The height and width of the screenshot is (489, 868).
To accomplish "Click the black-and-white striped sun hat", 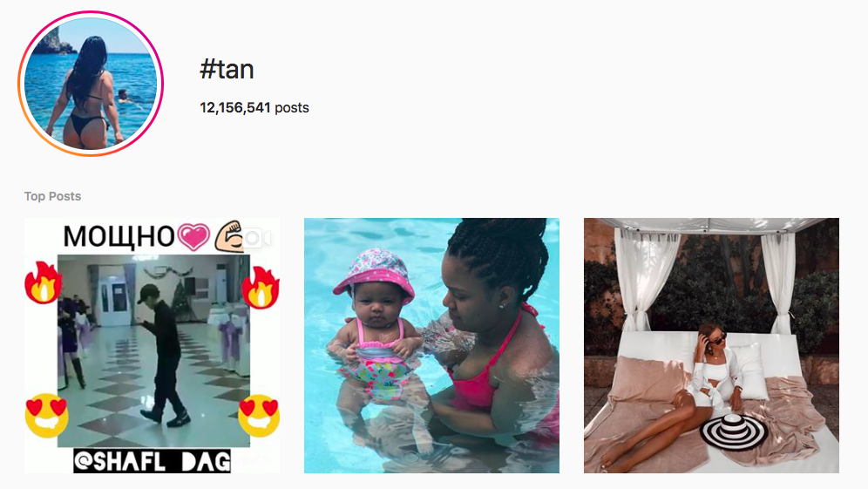I will 734,431.
